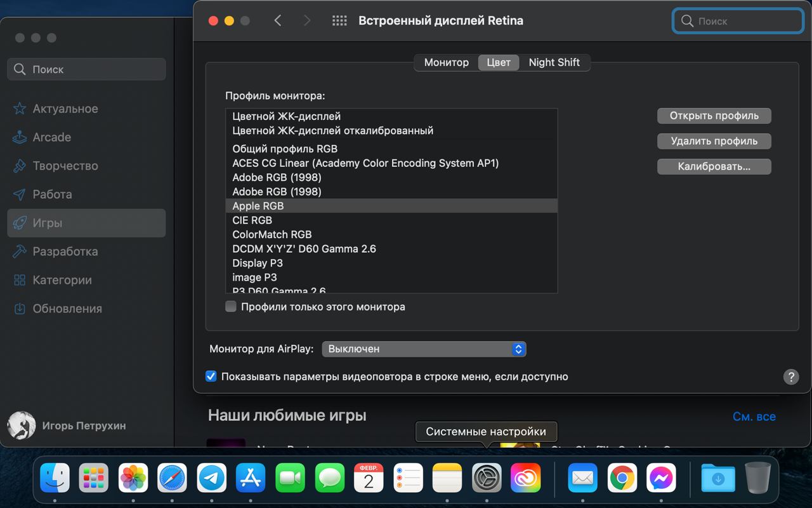Switch to Монитор tab
The width and height of the screenshot is (812, 508).
446,62
